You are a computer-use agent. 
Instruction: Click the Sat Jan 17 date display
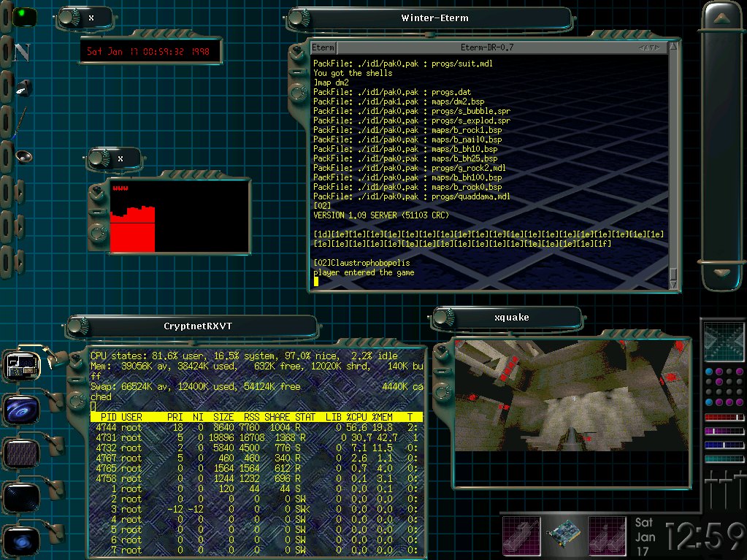645,537
